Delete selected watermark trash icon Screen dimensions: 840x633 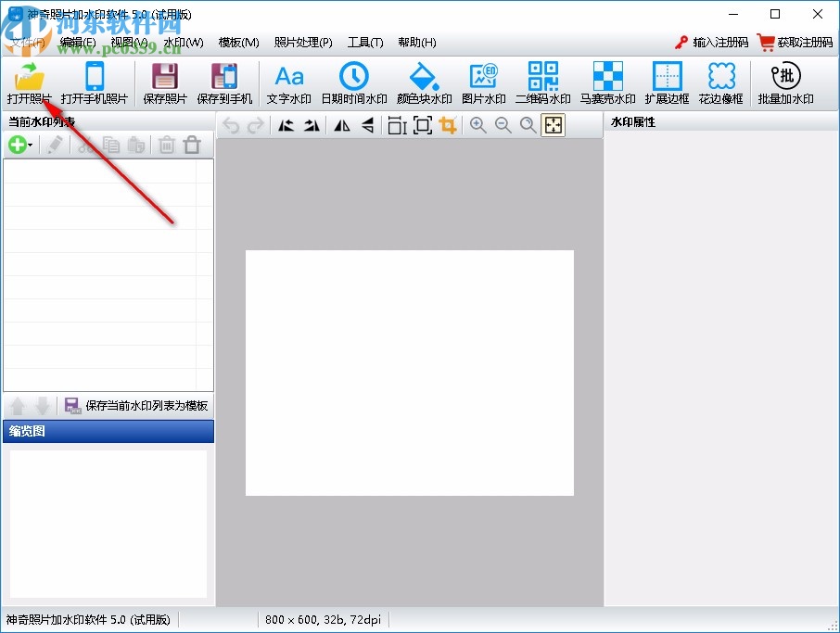(167, 145)
